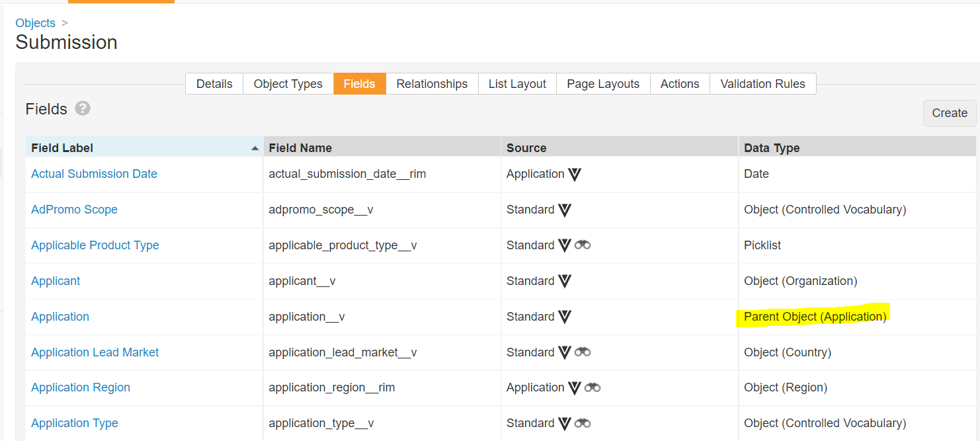Switch to the Relationships tab
Screen dimensions: 980x441
click(x=432, y=84)
